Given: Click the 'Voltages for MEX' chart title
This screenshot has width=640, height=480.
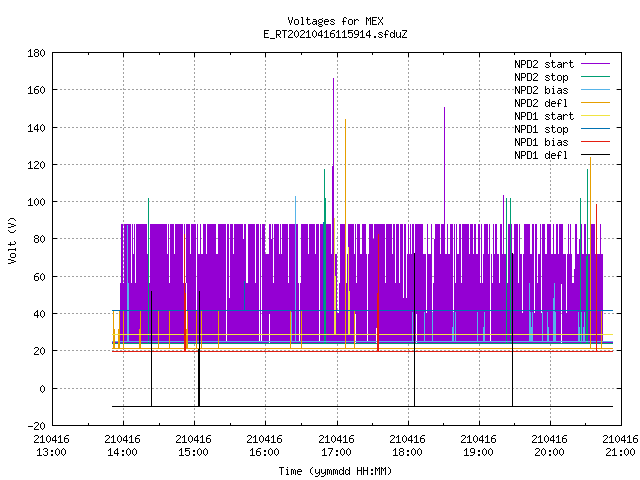Looking at the screenshot, I should pos(335,21).
